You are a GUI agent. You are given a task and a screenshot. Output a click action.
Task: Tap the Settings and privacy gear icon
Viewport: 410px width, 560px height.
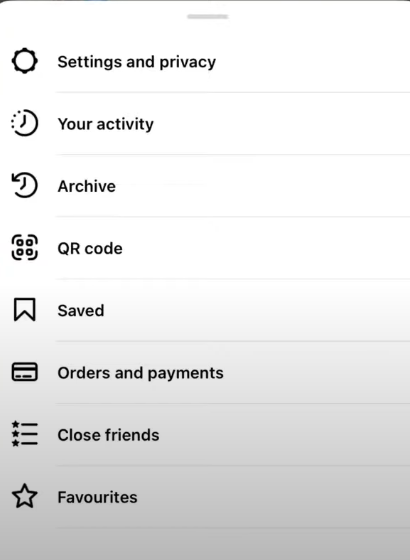coord(25,61)
